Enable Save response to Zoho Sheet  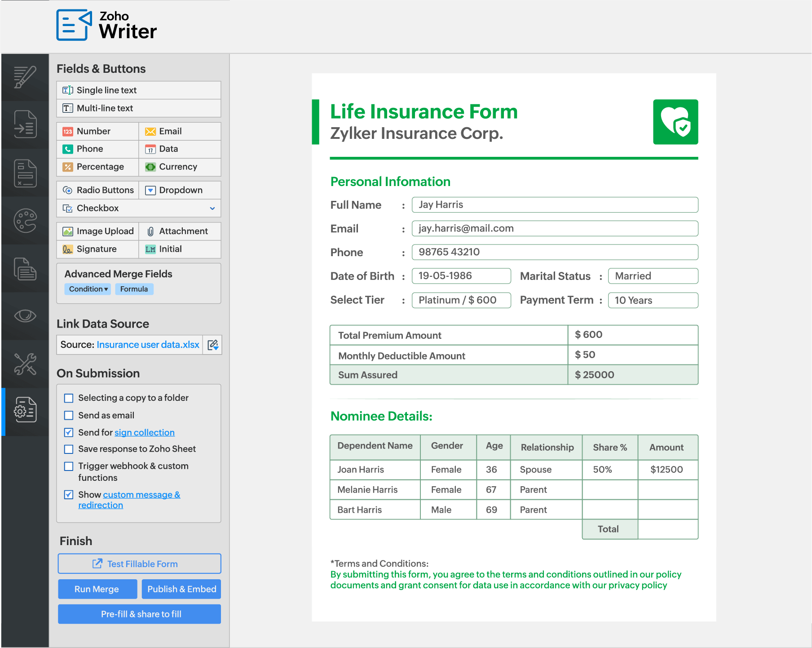69,449
